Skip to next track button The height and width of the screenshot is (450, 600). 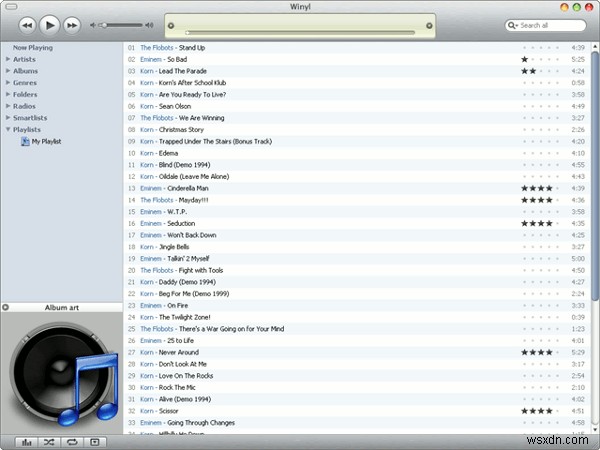tap(72, 26)
